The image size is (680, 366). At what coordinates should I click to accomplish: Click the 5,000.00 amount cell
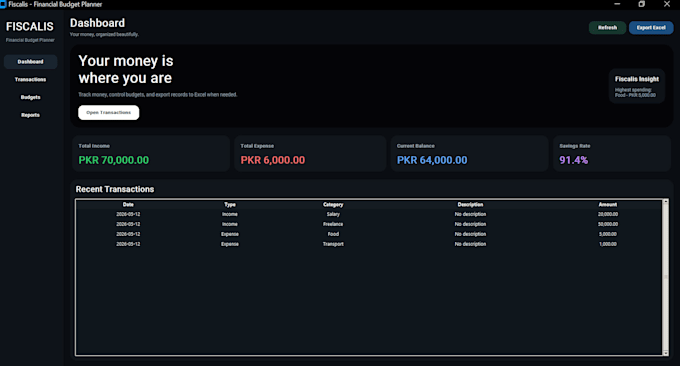click(x=608, y=234)
